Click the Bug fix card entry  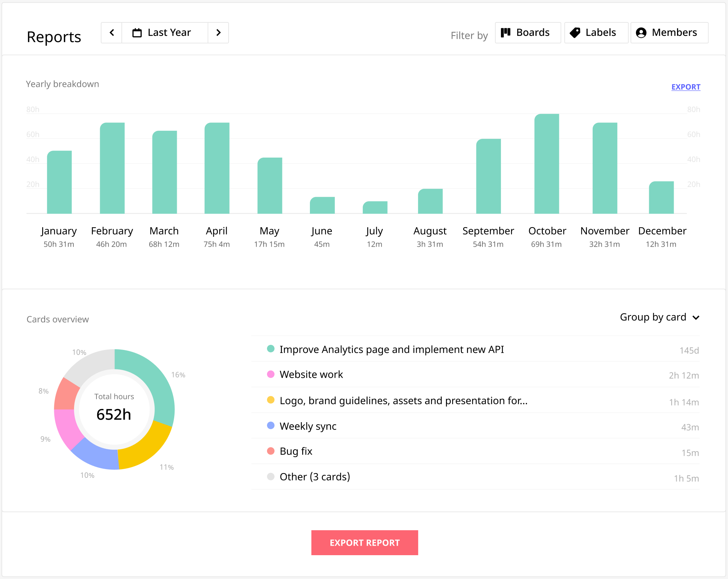point(296,451)
